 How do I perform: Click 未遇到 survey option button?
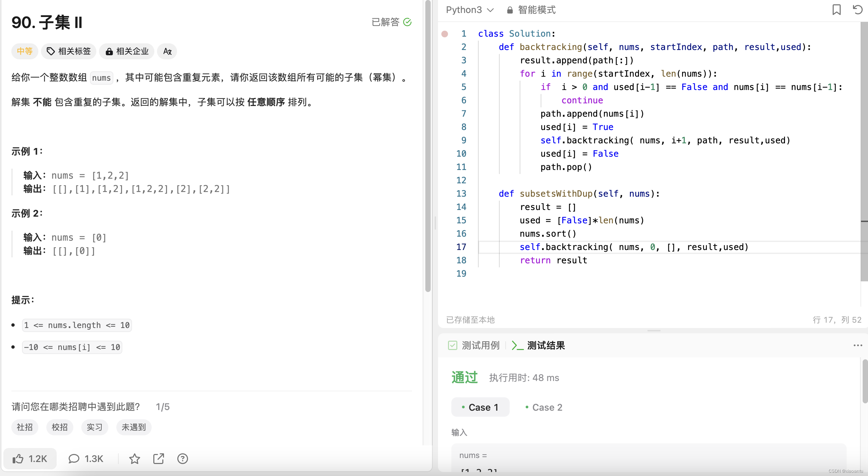(x=133, y=427)
